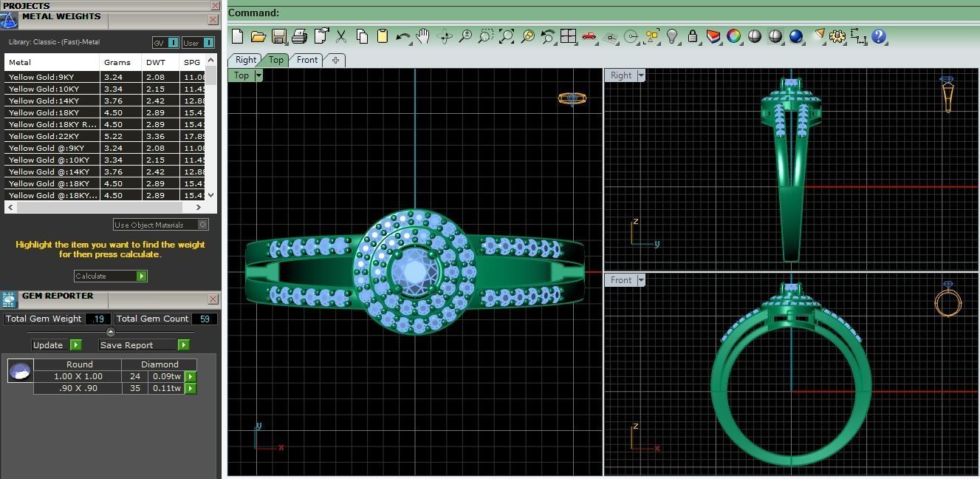Open the Front viewport title dropdown arrow
This screenshot has height=479, width=980.
click(x=641, y=280)
